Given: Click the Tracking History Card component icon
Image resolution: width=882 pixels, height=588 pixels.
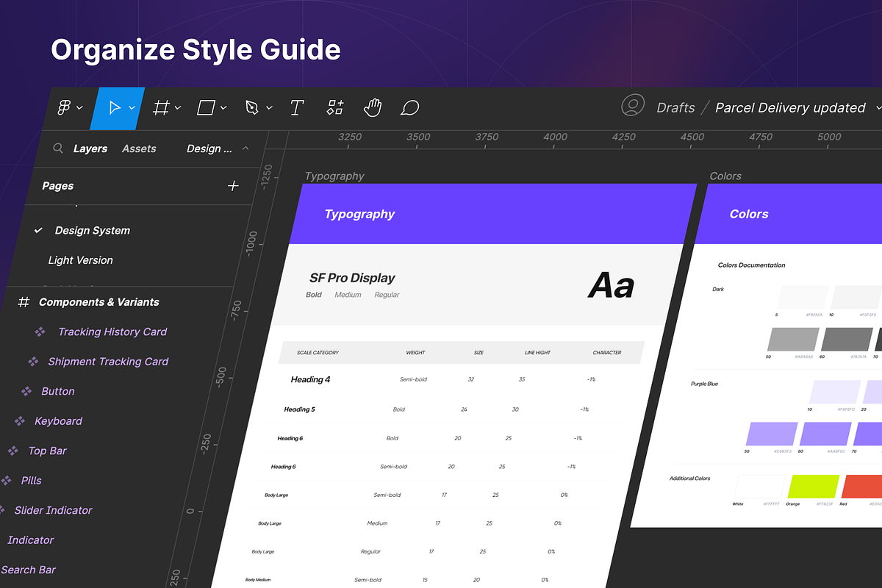Looking at the screenshot, I should tap(40, 331).
